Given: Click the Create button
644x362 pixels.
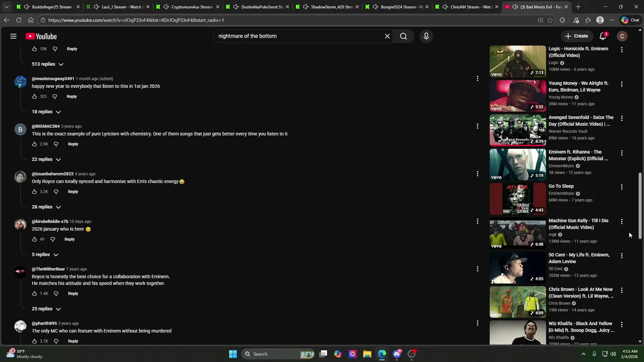Looking at the screenshot, I should (577, 36).
